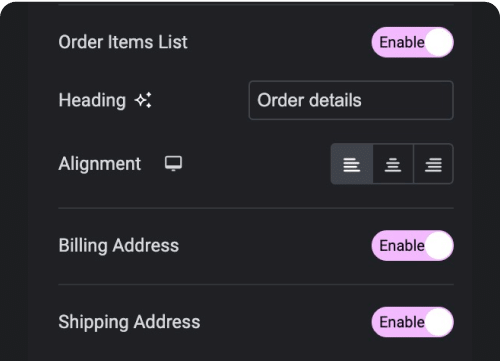This screenshot has height=361, width=500.
Task: Click the white knob on Shipping Address toggle
Action: coord(439,322)
